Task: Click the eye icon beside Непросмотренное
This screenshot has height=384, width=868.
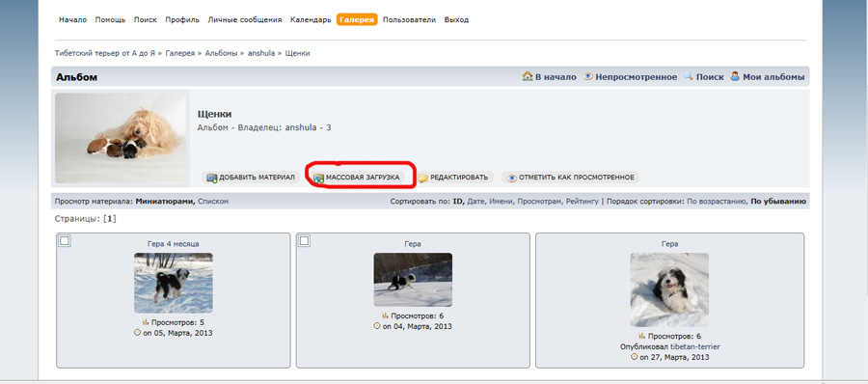Action: [588, 77]
